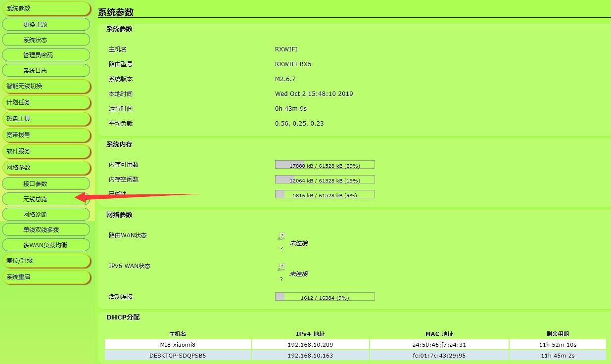The image size is (611, 364).
Task: Select 软件服务 in the sidebar
Action: pos(46,151)
